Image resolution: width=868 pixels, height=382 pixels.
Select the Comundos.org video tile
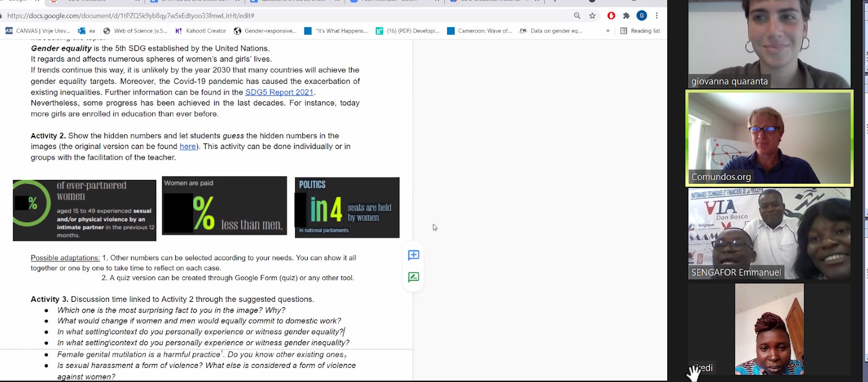click(769, 138)
